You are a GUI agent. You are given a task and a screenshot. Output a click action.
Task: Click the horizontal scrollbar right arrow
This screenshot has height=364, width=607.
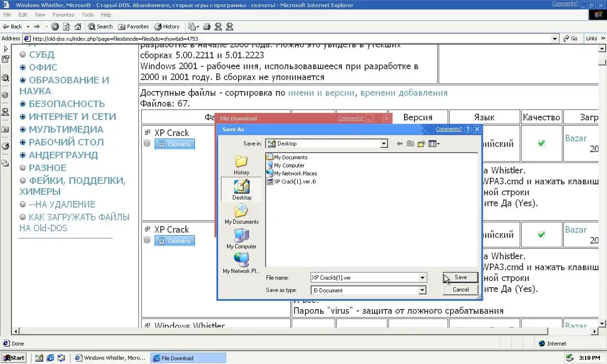595,331
